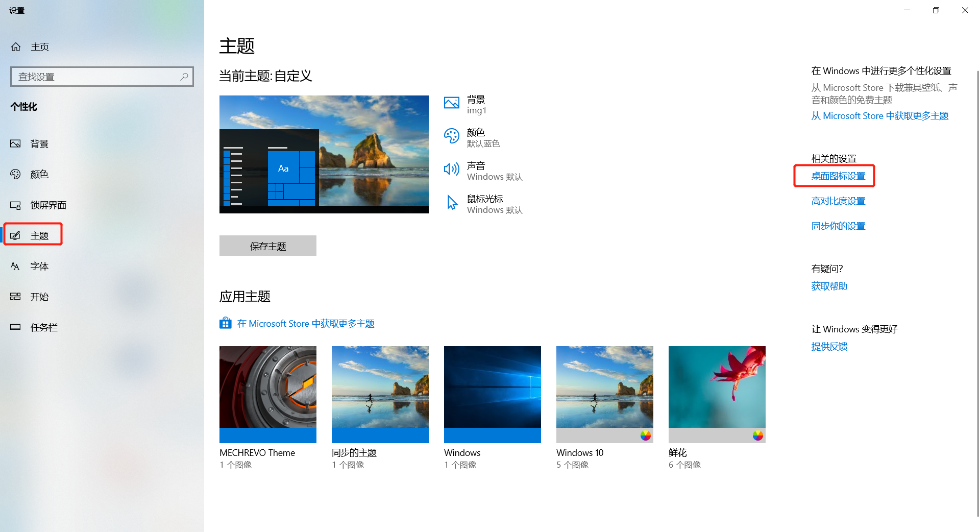Select the 字体 sidebar icon
Viewport: 980px width, 532px height.
(x=15, y=266)
